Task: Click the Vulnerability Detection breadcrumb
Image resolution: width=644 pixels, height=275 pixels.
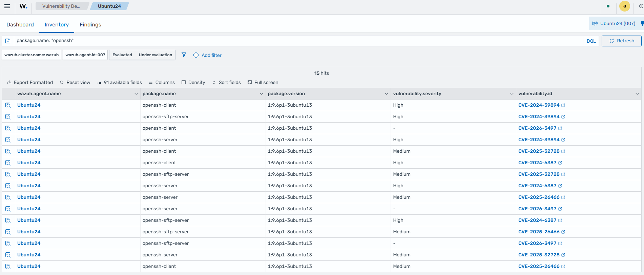Action: click(61, 6)
